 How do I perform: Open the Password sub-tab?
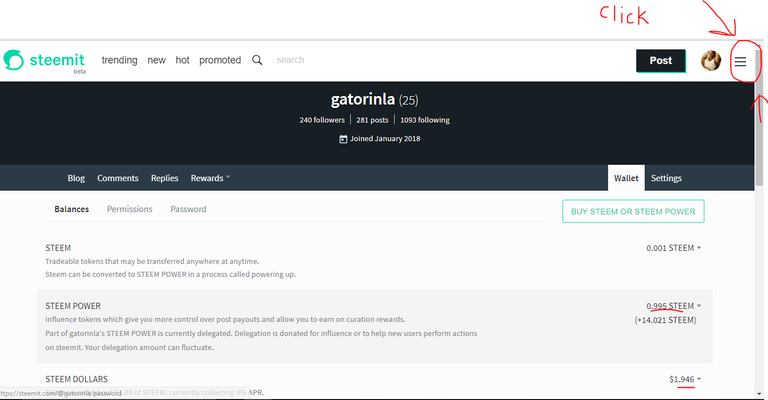click(188, 209)
